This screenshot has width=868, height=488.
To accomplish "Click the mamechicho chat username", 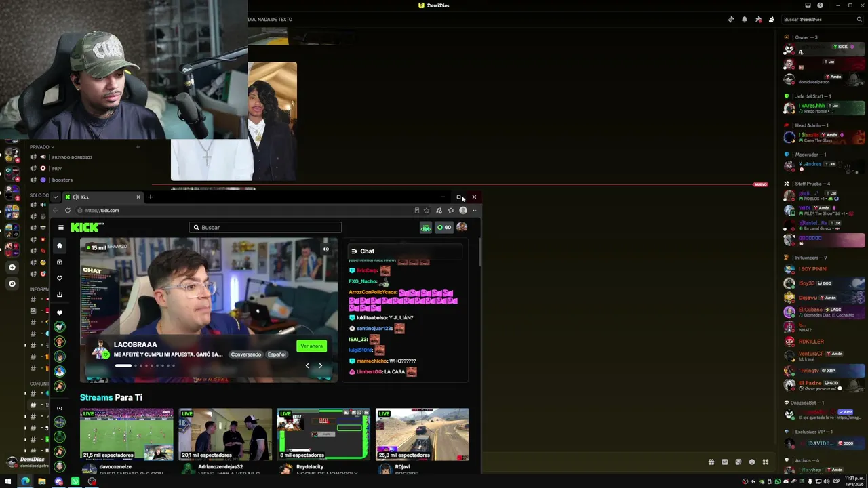I will point(372,361).
